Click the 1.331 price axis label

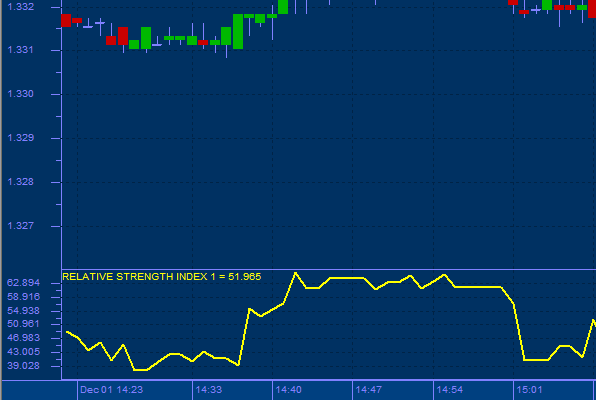21,50
